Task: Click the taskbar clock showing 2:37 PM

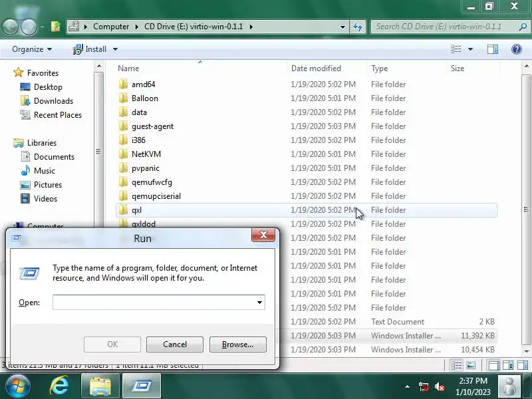Action: point(473,386)
